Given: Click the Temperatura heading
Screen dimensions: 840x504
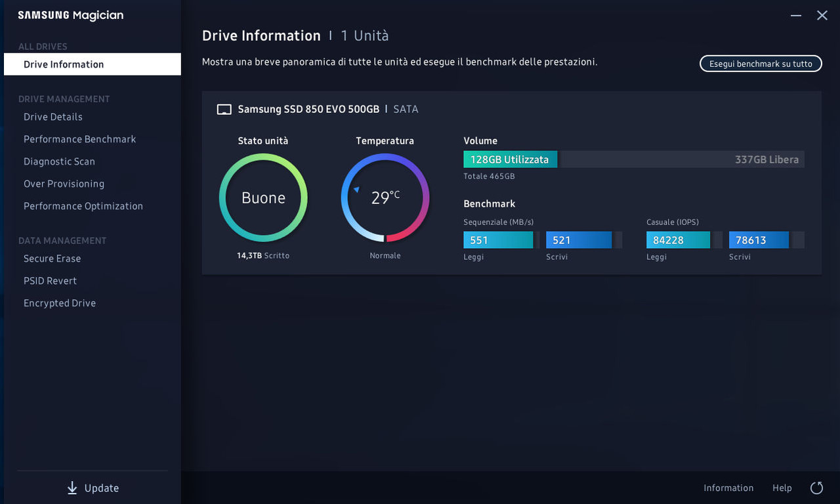Looking at the screenshot, I should coord(385,140).
